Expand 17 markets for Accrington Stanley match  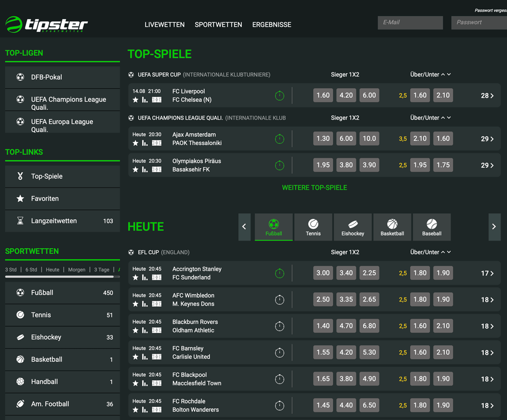click(x=487, y=273)
